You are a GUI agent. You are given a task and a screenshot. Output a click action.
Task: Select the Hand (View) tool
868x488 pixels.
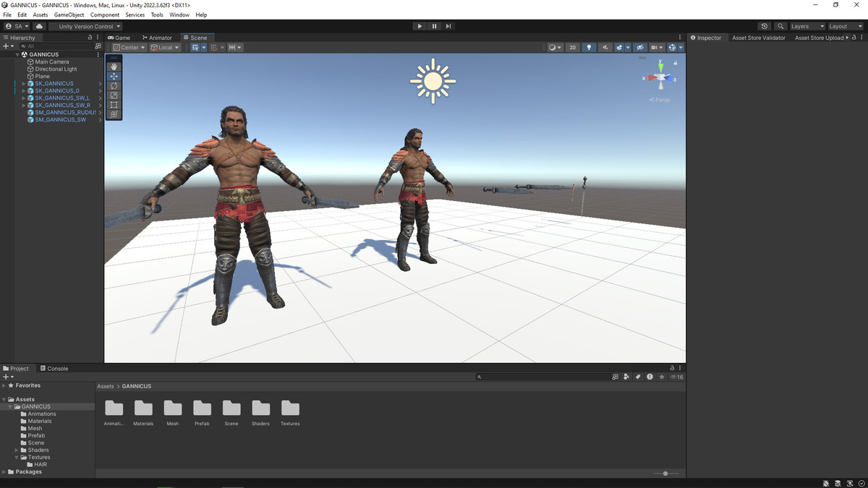click(x=114, y=67)
